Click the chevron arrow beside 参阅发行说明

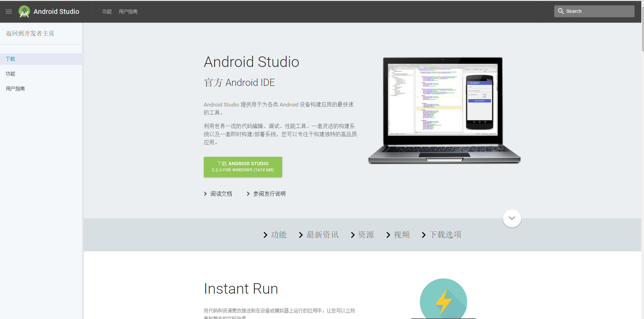click(248, 194)
